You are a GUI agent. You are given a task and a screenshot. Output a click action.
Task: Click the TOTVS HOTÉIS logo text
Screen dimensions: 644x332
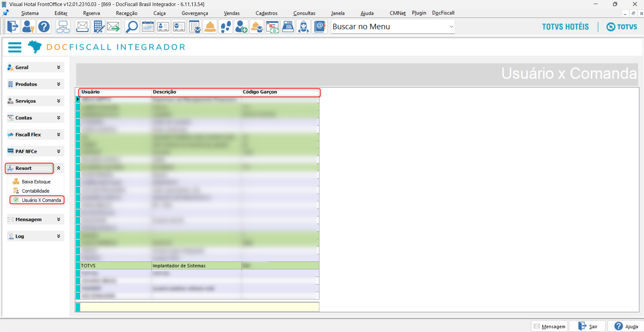click(565, 27)
